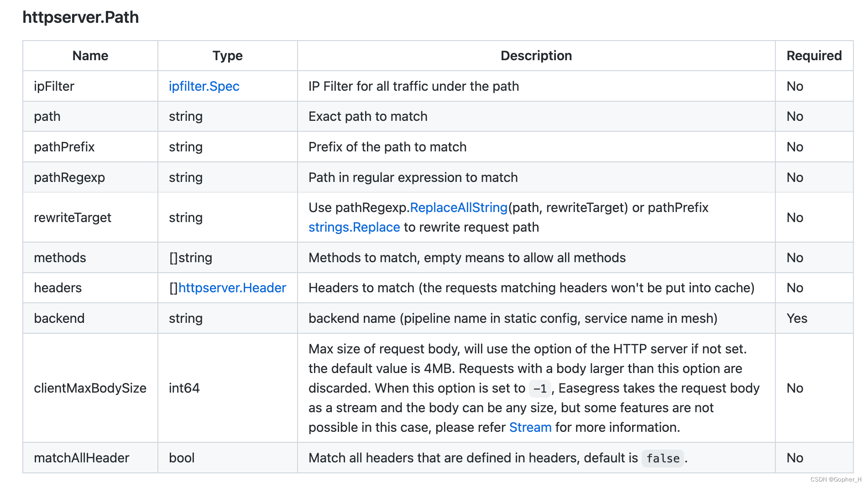Click the ipFilter name cell
This screenshot has height=487, width=868.
(54, 86)
